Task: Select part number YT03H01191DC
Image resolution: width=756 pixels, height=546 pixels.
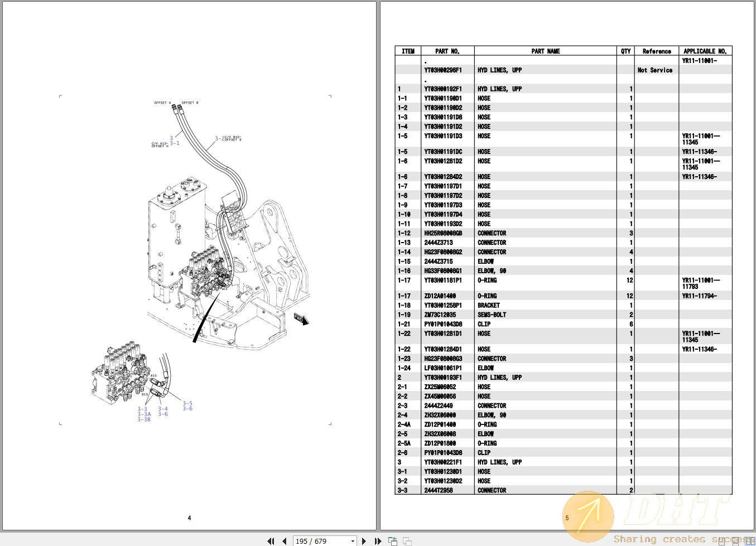Action: click(443, 152)
